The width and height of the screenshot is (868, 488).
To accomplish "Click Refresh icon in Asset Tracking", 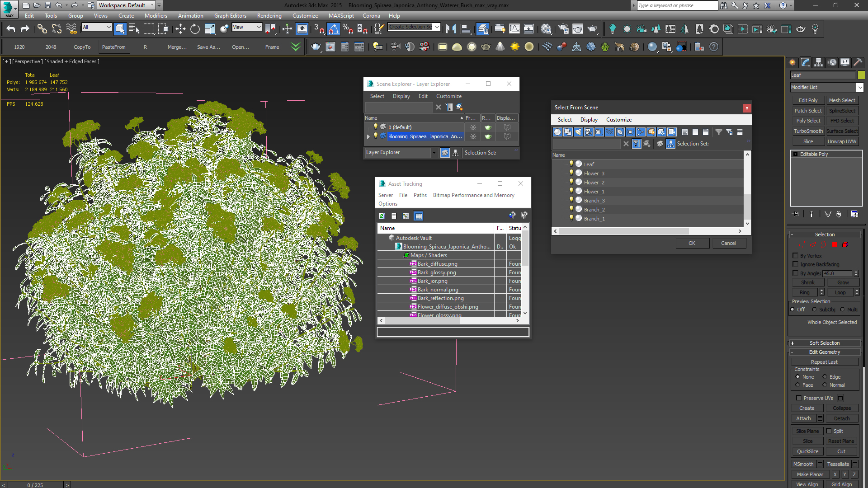I will 382,216.
